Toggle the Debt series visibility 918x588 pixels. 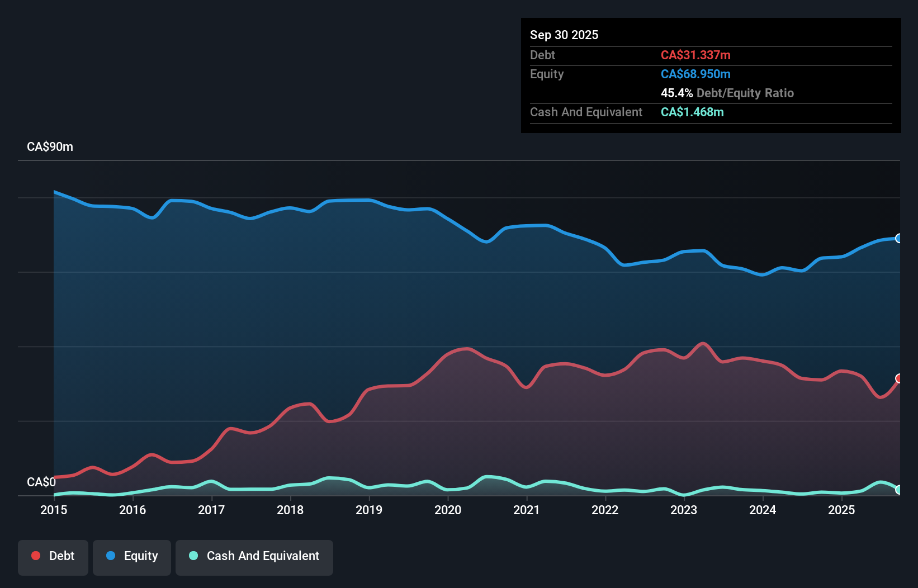(x=53, y=557)
